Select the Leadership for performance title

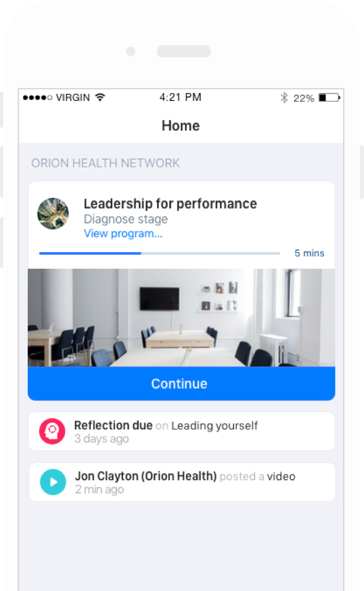[x=170, y=204]
